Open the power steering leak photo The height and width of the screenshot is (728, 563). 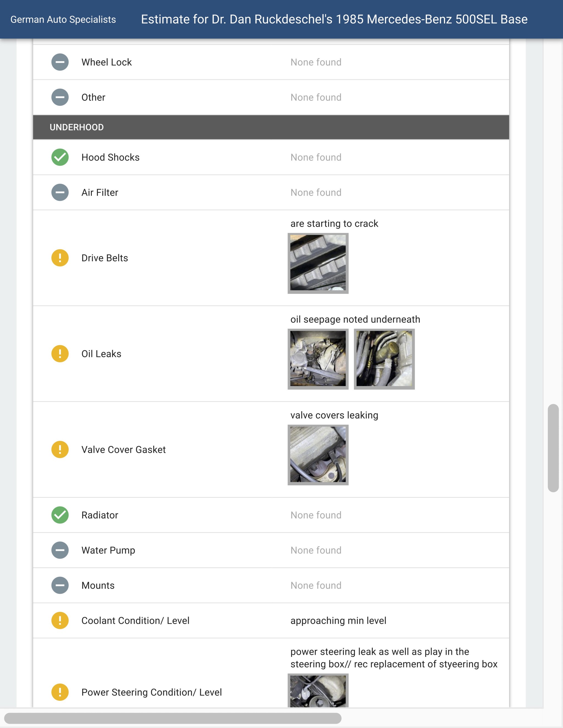318,691
